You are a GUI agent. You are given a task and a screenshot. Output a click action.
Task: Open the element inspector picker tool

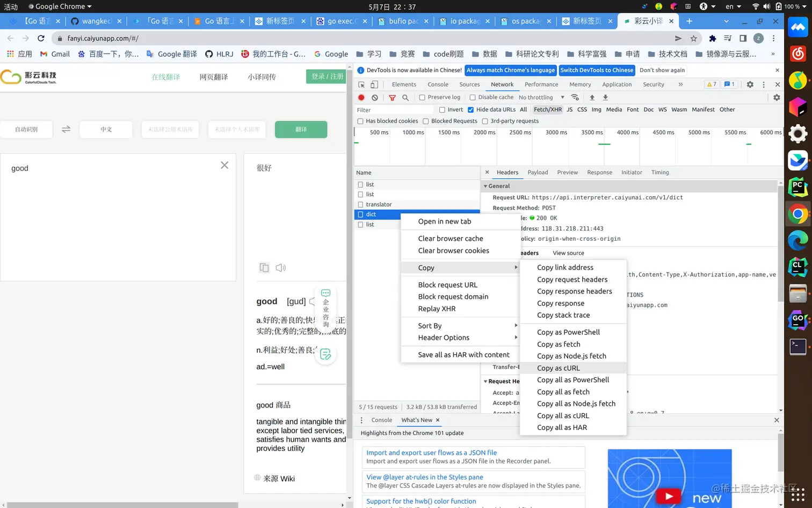coord(361,84)
